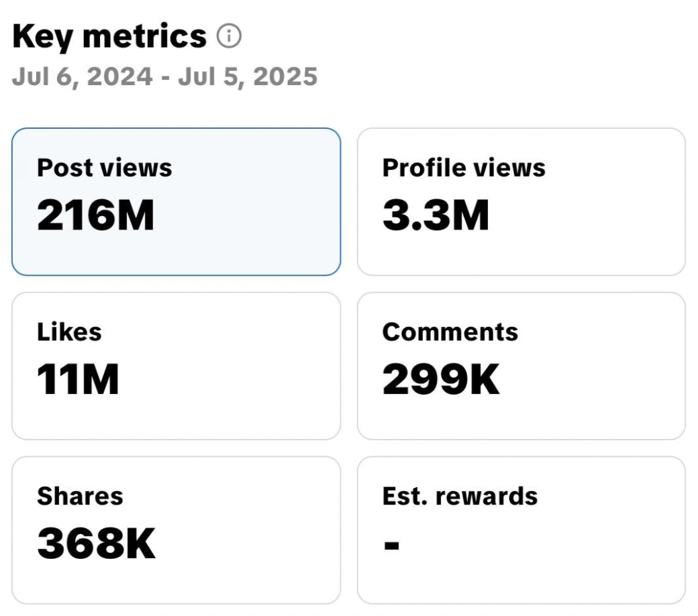This screenshot has height=616, width=698.
Task: Click the 216M post views value
Action: pyautogui.click(x=96, y=215)
